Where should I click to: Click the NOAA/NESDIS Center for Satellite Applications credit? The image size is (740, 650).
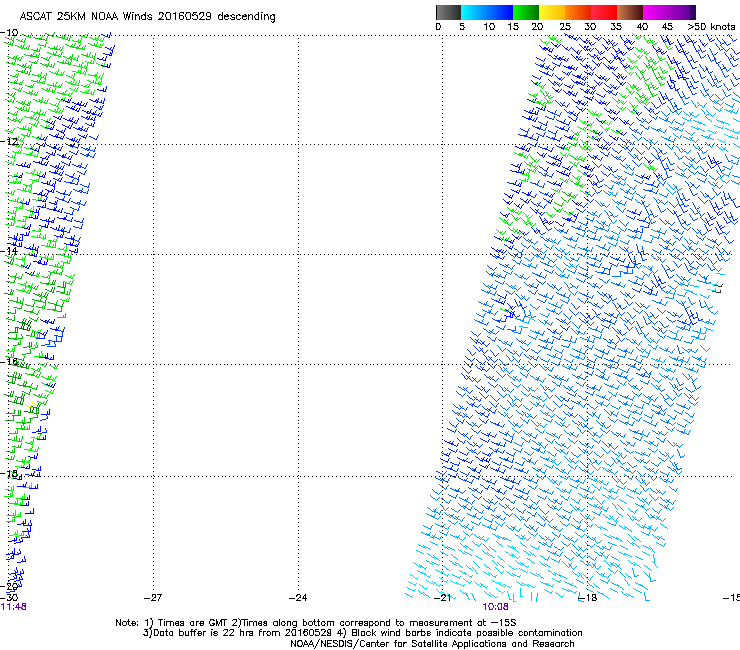tap(432, 643)
